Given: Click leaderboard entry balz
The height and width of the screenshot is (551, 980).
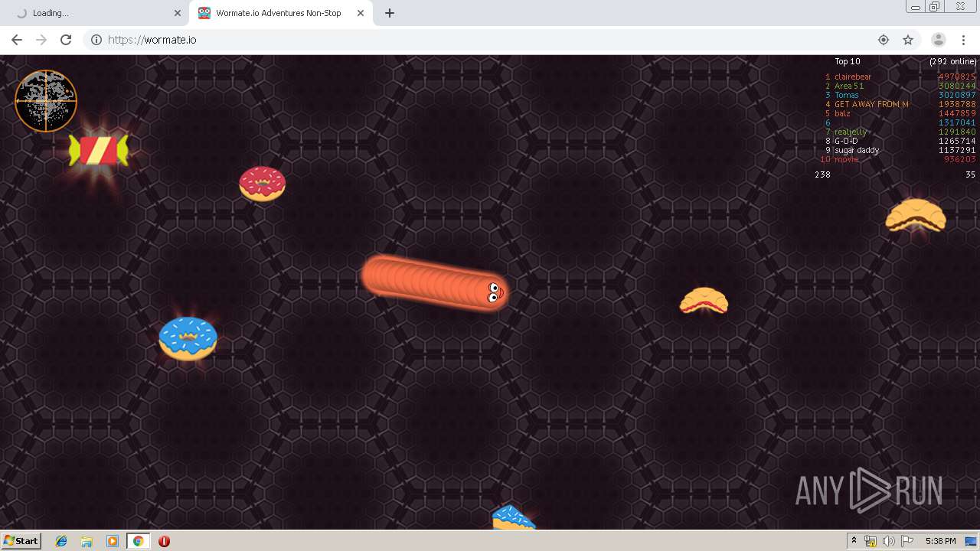Looking at the screenshot, I should pos(842,113).
